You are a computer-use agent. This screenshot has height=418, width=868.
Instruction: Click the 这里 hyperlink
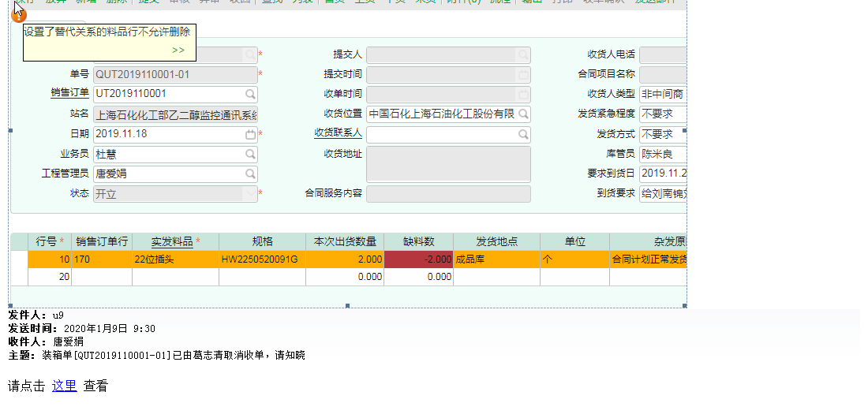64,386
